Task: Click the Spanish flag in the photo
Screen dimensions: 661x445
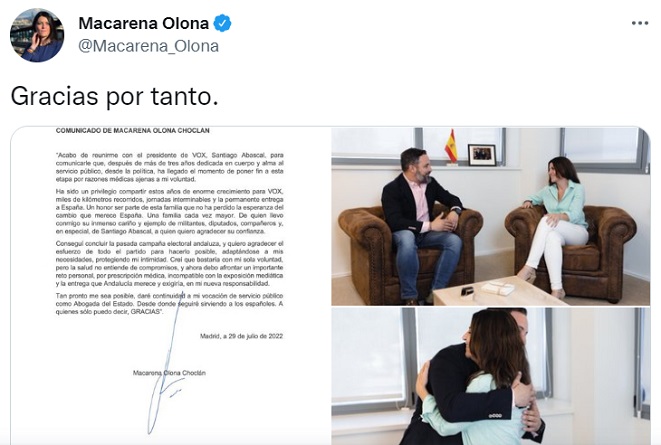Action: click(451, 147)
